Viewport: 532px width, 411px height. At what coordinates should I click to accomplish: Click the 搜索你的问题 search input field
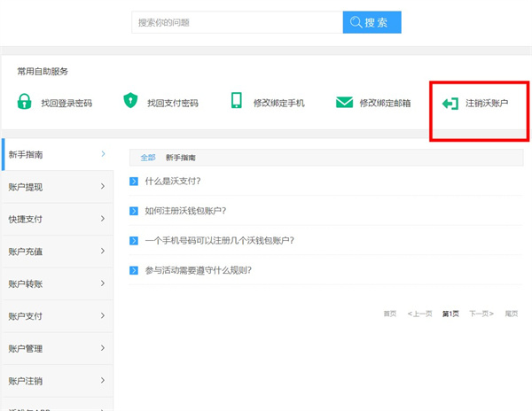(236, 22)
